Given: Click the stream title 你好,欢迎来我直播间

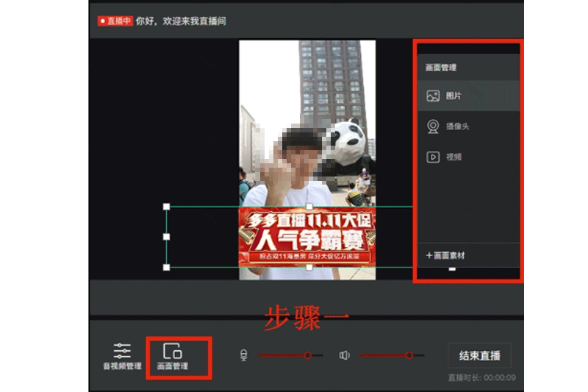Looking at the screenshot, I should pos(181,21).
